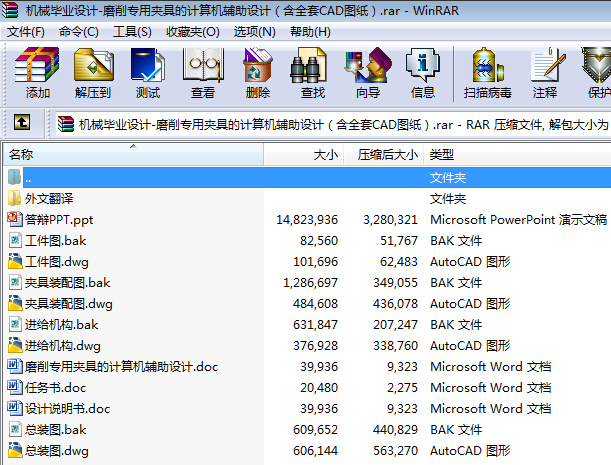The height and width of the screenshot is (465, 611).
Task: Click the Test (测试) archive icon
Action: coord(148,65)
